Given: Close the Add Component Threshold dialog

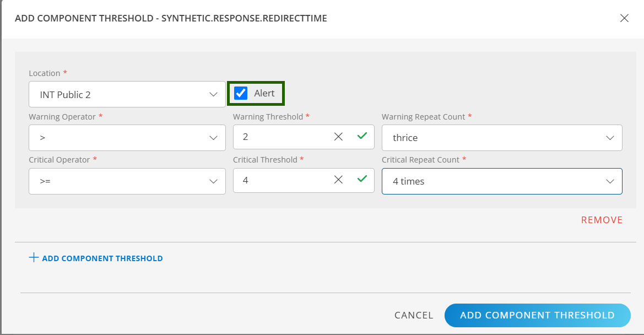Looking at the screenshot, I should (x=624, y=18).
